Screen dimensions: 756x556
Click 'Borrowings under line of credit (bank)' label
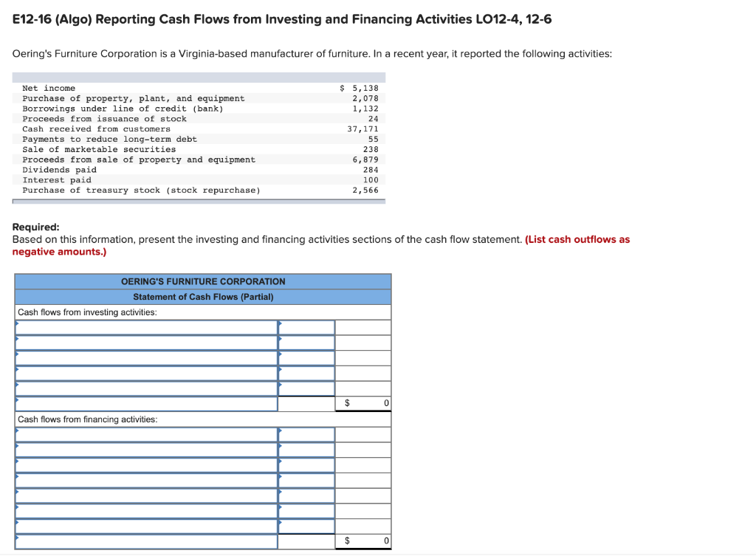pyautogui.click(x=123, y=109)
